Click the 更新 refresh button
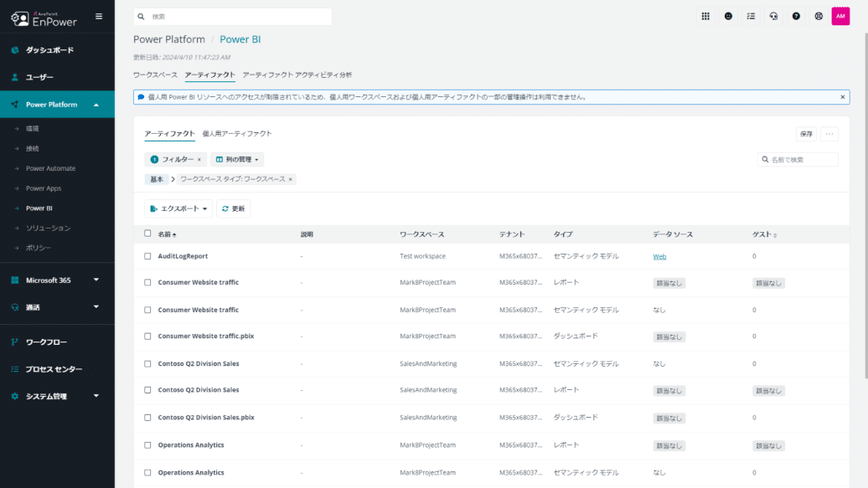The width and height of the screenshot is (868, 488). click(x=234, y=208)
